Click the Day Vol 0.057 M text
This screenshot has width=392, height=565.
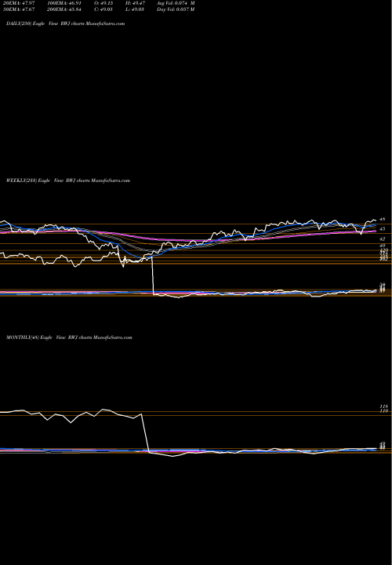[176, 9]
